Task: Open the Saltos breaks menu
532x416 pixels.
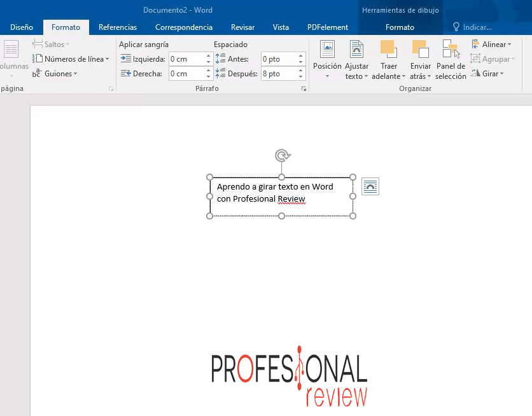Action: (x=51, y=45)
